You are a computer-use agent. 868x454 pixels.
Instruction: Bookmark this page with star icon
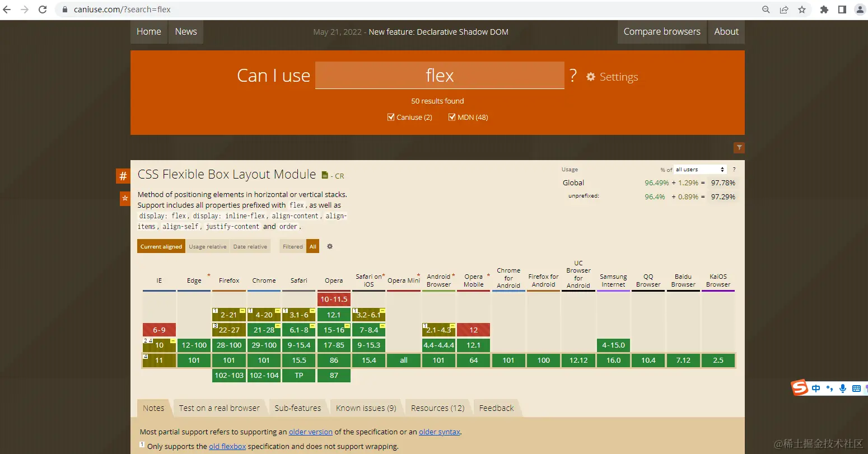802,10
